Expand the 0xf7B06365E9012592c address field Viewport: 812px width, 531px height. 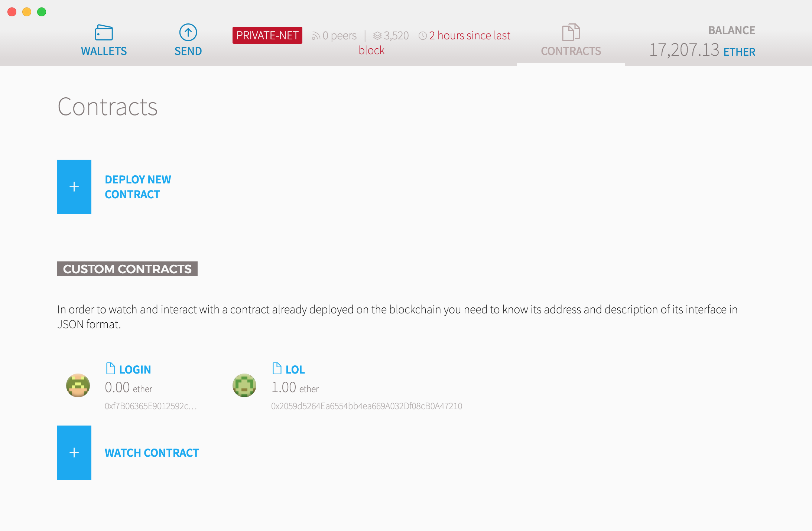tap(150, 406)
